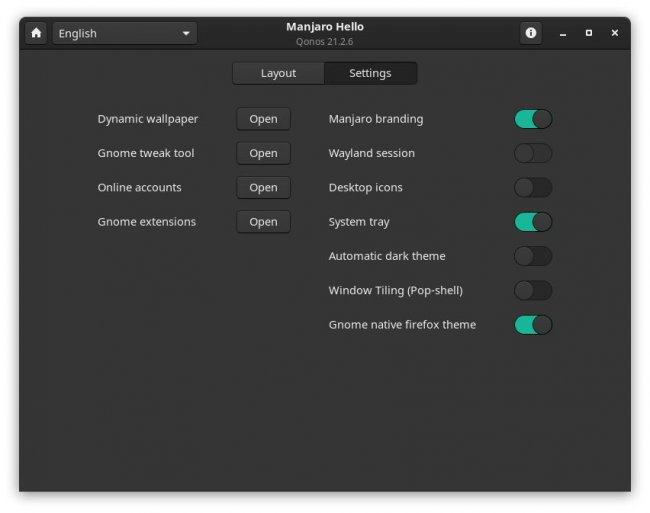Image resolution: width=650 pixels, height=513 pixels.
Task: Switch to the Settings tab
Action: coord(370,73)
